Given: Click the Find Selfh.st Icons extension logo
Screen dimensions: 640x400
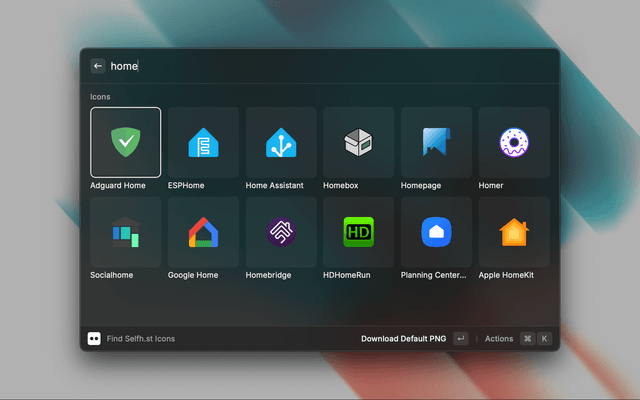Looking at the screenshot, I should (x=94, y=339).
